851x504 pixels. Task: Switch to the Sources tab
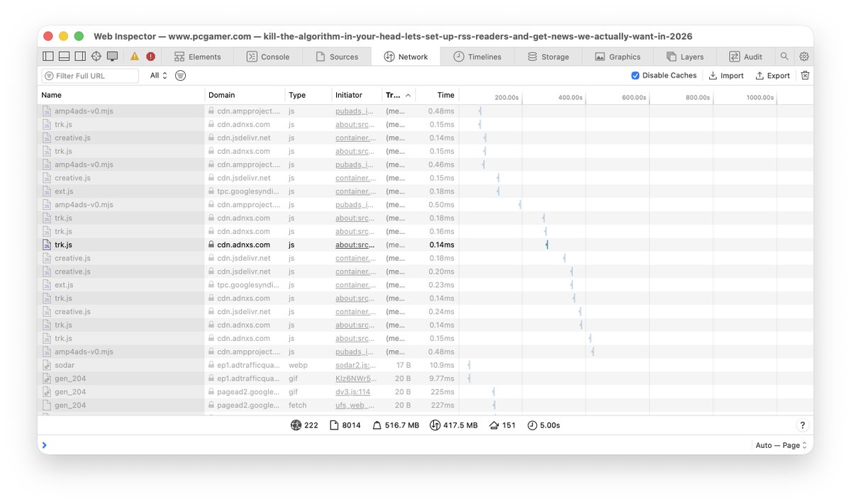coord(337,57)
